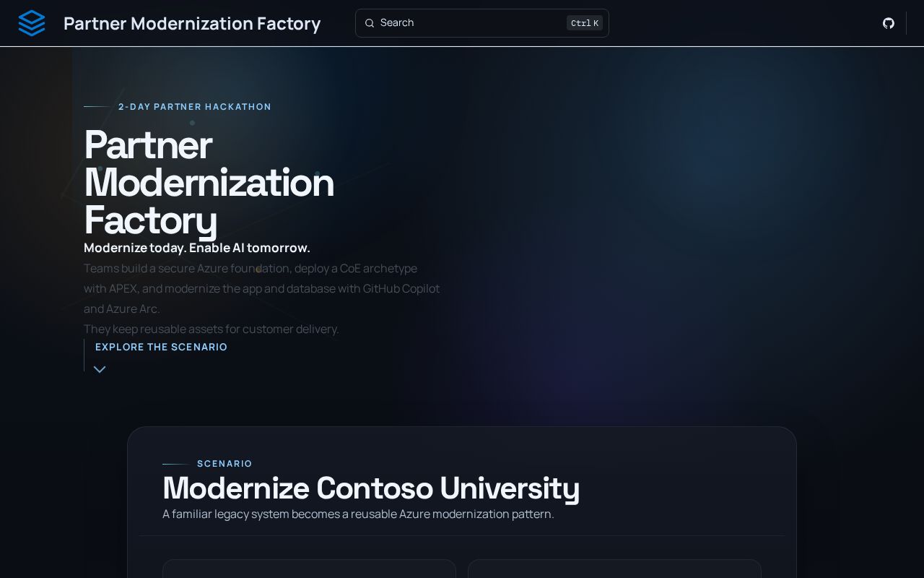Click the down chevron under Explore the Scenario
This screenshot has width=924, height=578.
click(100, 369)
